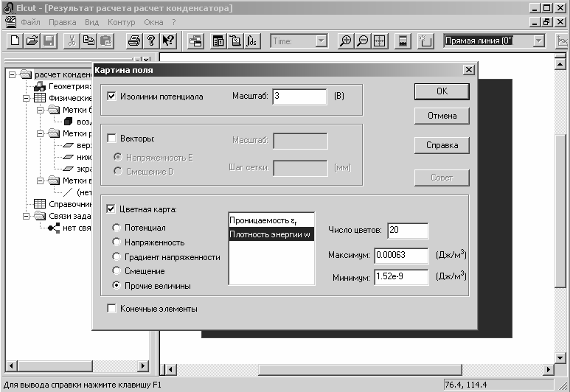
Task: Open the Вид menu
Action: point(91,23)
